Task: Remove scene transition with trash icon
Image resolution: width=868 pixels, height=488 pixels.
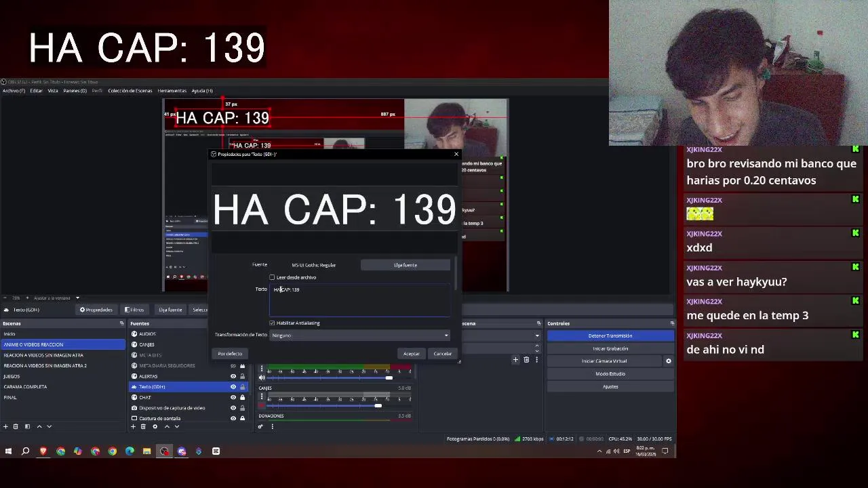Action: pyautogui.click(x=526, y=360)
